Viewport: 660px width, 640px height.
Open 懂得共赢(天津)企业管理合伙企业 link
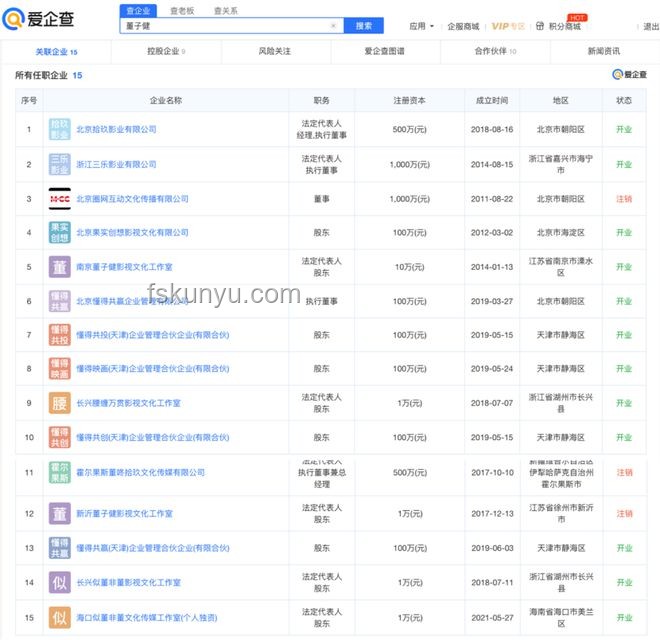coord(152,548)
